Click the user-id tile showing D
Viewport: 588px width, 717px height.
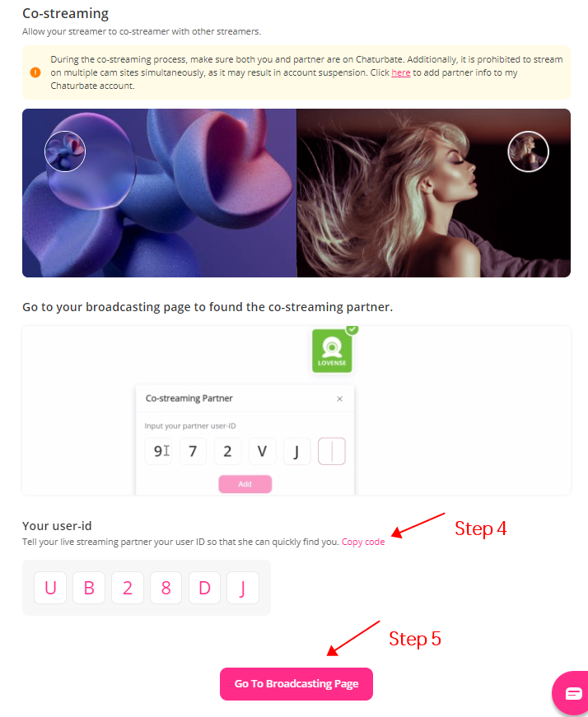coord(204,588)
